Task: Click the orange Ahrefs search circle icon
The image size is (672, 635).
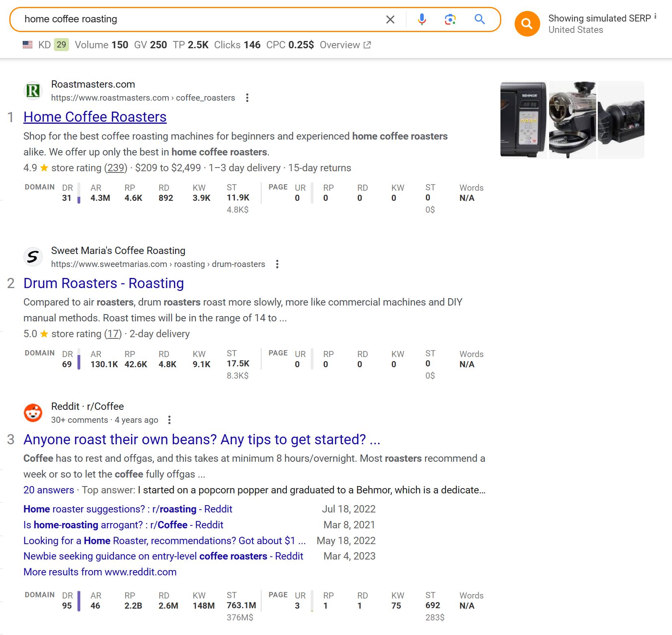Action: (527, 24)
